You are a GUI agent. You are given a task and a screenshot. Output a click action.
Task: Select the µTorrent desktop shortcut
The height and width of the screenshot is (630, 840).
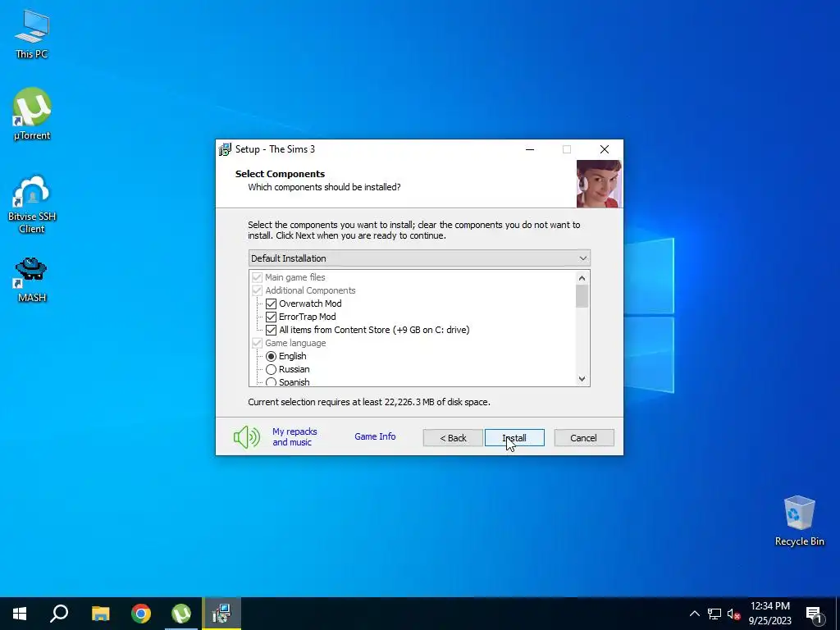pyautogui.click(x=32, y=114)
